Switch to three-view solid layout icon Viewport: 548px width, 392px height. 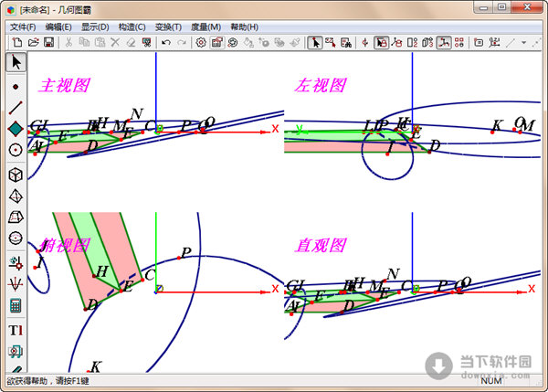tap(427, 43)
